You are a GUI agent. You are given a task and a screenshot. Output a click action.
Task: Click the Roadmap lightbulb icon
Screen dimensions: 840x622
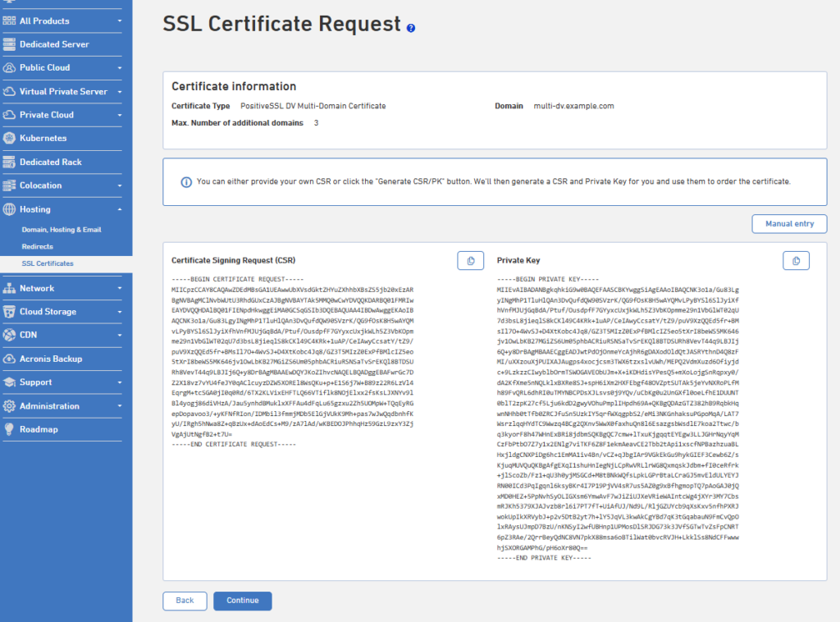9,429
